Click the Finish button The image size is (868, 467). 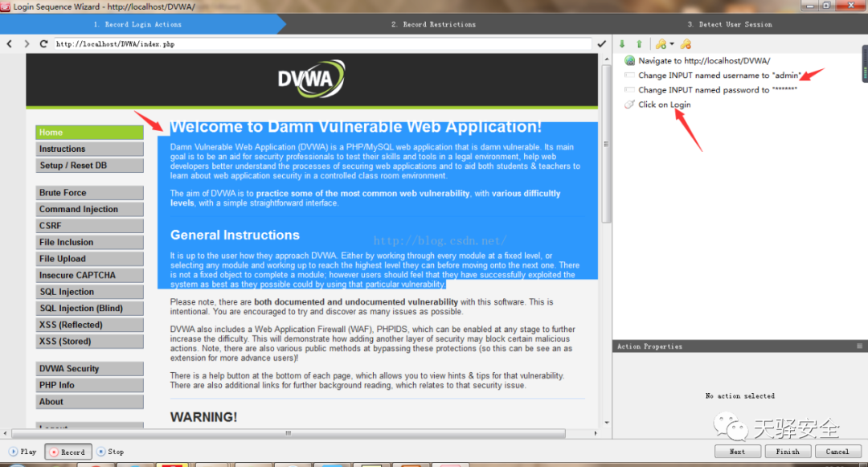pos(788,452)
